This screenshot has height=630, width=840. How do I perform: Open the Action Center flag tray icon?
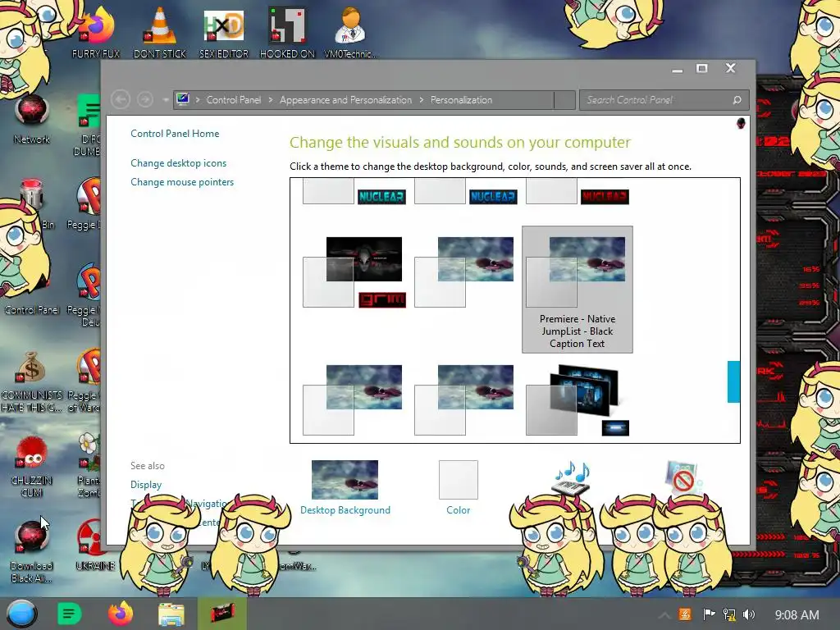(x=709, y=614)
